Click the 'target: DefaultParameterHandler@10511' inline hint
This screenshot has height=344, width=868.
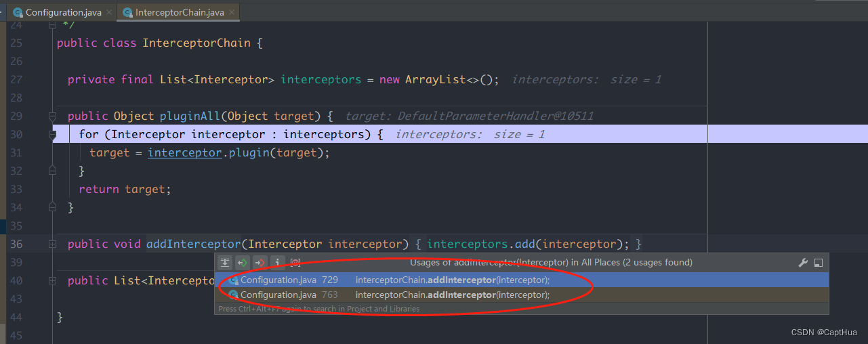(x=470, y=116)
